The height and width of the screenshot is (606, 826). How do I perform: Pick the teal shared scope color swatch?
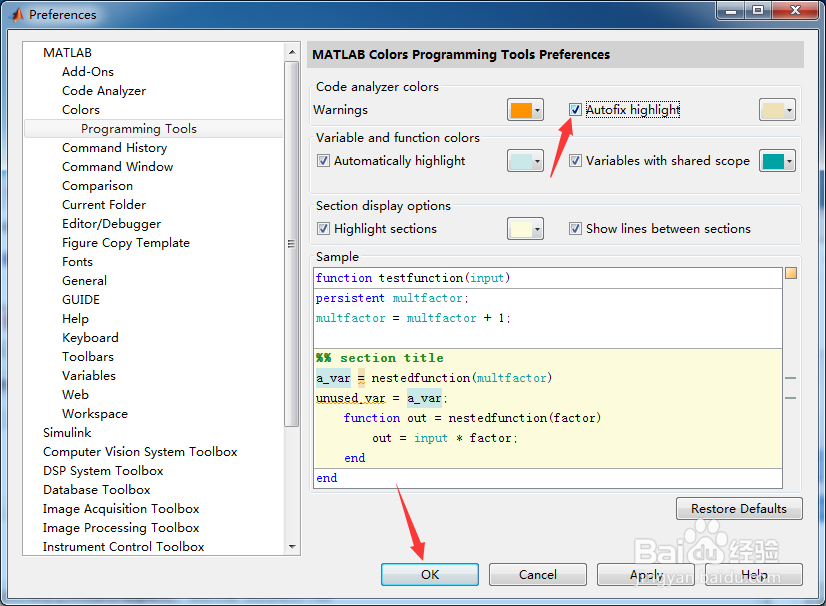pos(773,161)
